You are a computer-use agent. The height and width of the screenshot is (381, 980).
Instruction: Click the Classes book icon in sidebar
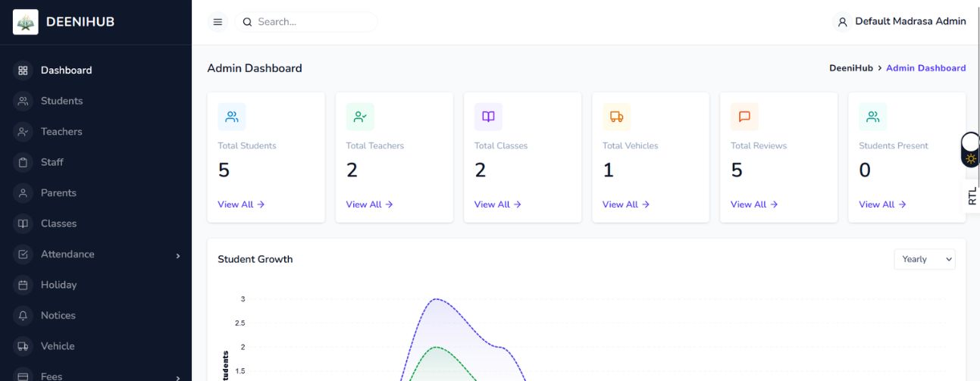[23, 223]
